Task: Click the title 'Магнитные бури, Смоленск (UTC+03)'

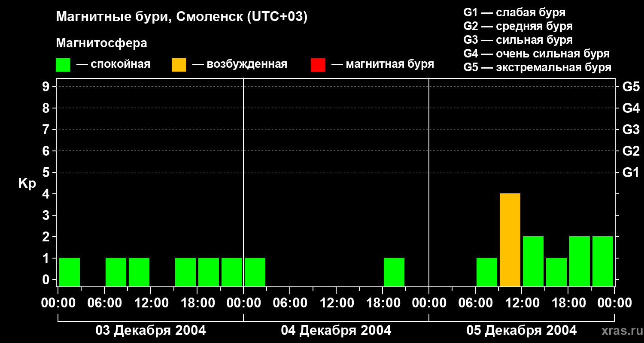Action: pos(182,17)
